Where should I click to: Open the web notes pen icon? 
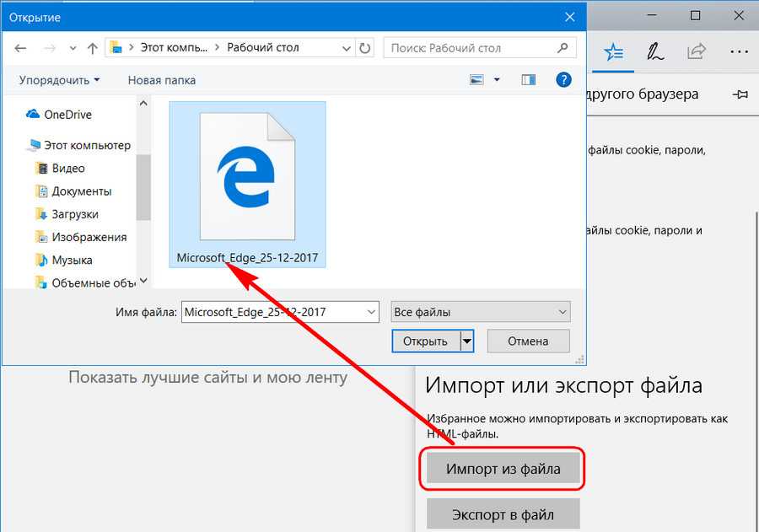point(654,52)
